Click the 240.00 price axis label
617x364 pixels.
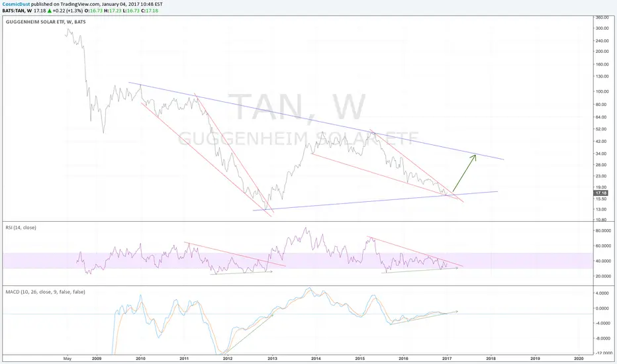tap(602, 41)
